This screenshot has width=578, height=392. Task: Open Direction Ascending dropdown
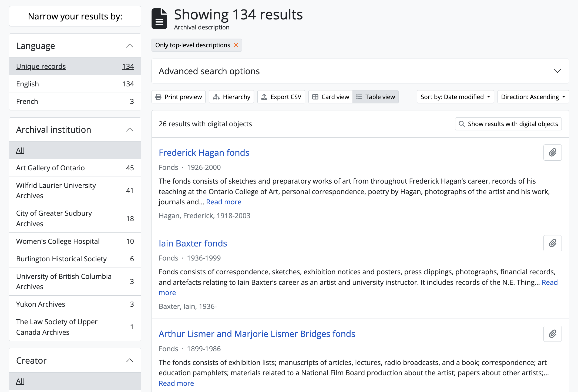pyautogui.click(x=533, y=97)
